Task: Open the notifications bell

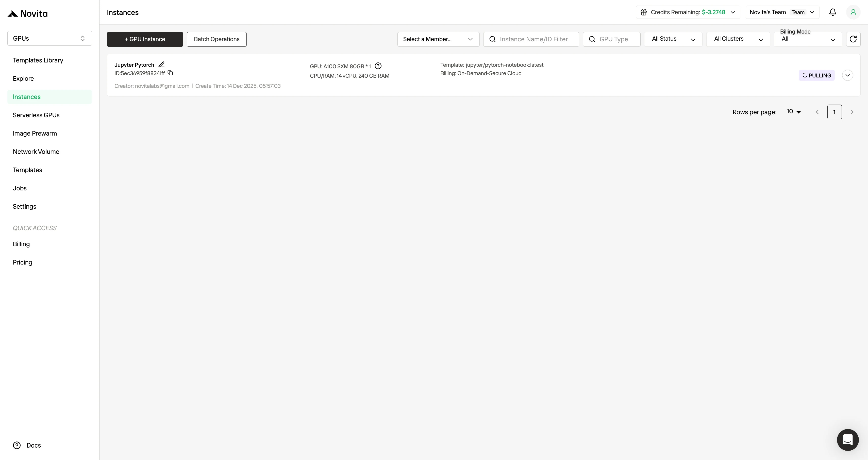Action: point(833,12)
